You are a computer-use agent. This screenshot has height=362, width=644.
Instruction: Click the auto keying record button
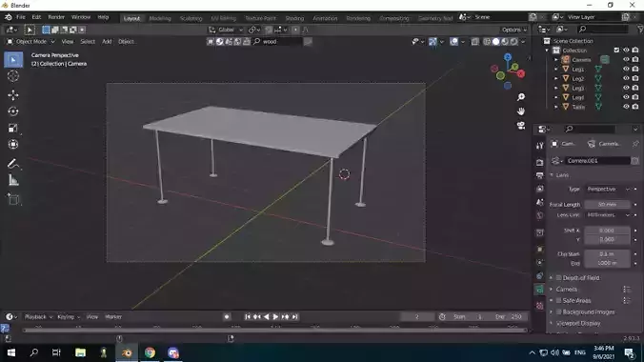click(x=227, y=317)
